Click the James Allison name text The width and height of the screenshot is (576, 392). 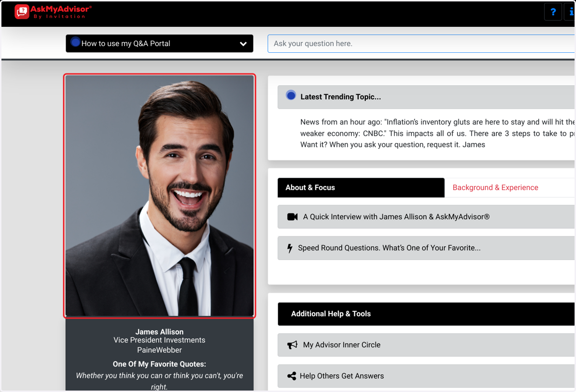click(159, 332)
